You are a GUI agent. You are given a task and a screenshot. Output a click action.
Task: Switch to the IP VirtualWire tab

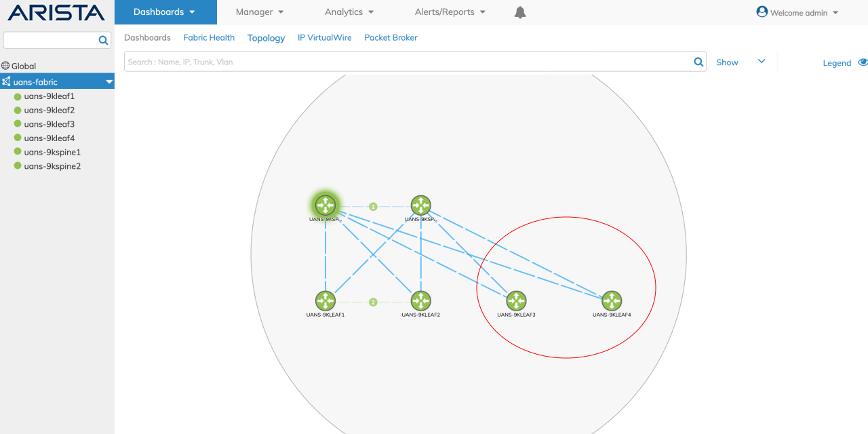(325, 37)
